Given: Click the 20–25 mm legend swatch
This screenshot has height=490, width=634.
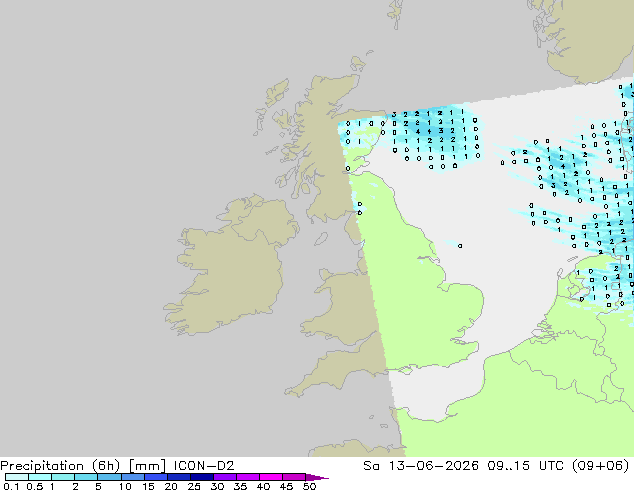Looking at the screenshot, I should coord(179,477).
